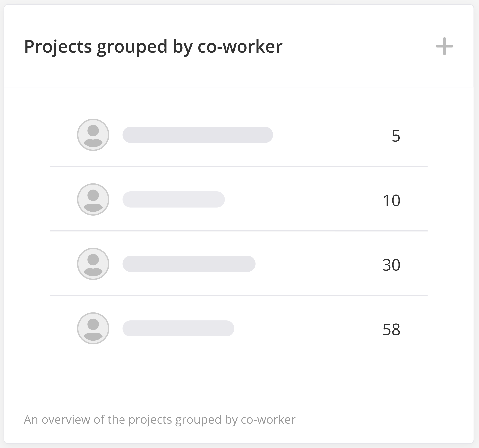The image size is (479, 448).
Task: Click the name bar of the 58 projects co-worker
Action: (178, 328)
